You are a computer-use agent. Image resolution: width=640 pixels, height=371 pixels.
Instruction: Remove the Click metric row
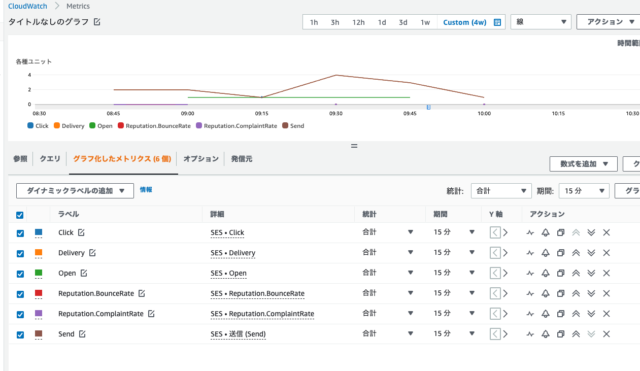(607, 233)
